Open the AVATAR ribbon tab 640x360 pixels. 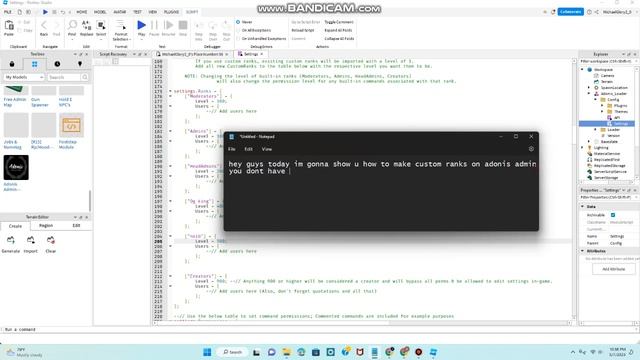tap(120, 12)
